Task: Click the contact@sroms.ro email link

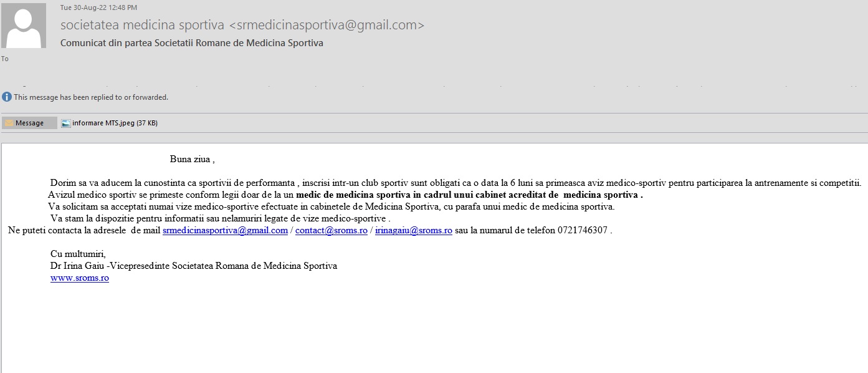Action: tap(331, 230)
